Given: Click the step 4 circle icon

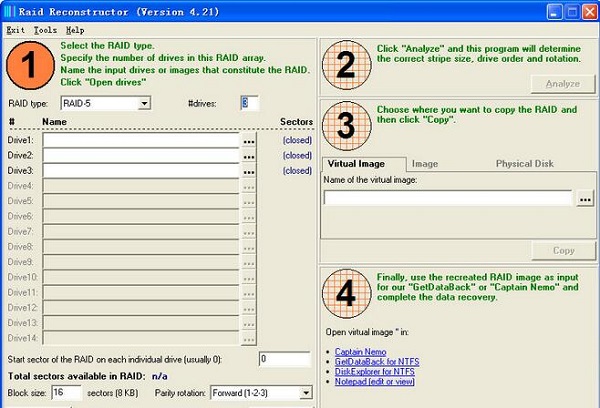Looking at the screenshot, I should coord(347,294).
